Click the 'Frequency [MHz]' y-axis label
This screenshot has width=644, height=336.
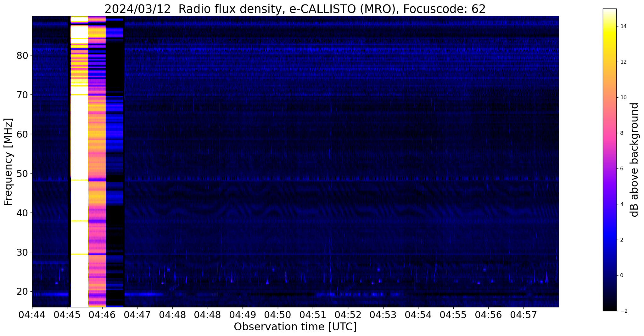pyautogui.click(x=8, y=162)
